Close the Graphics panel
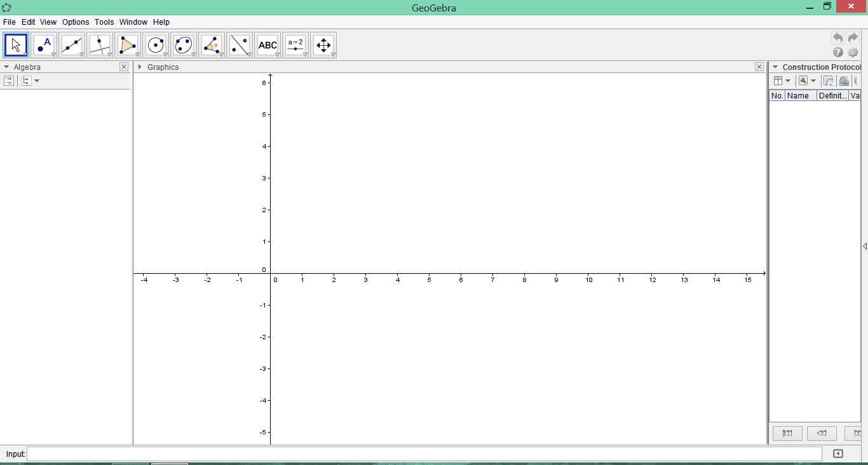The height and width of the screenshot is (465, 868). click(x=759, y=67)
